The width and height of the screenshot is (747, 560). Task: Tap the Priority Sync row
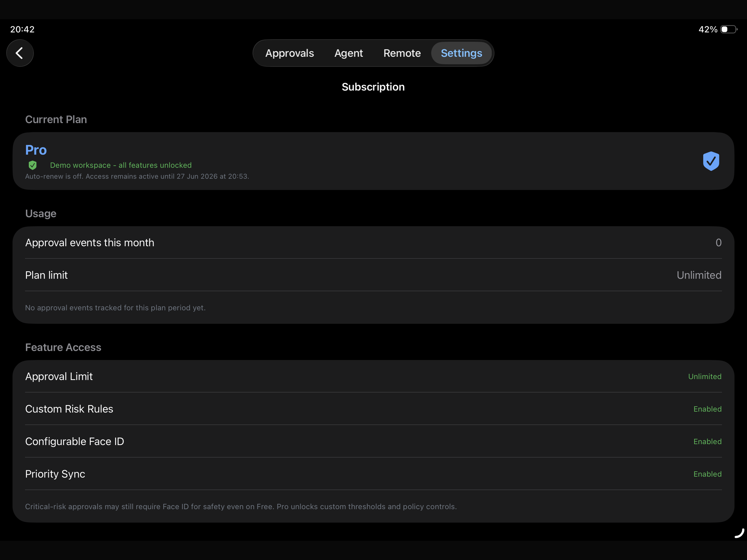(373, 474)
